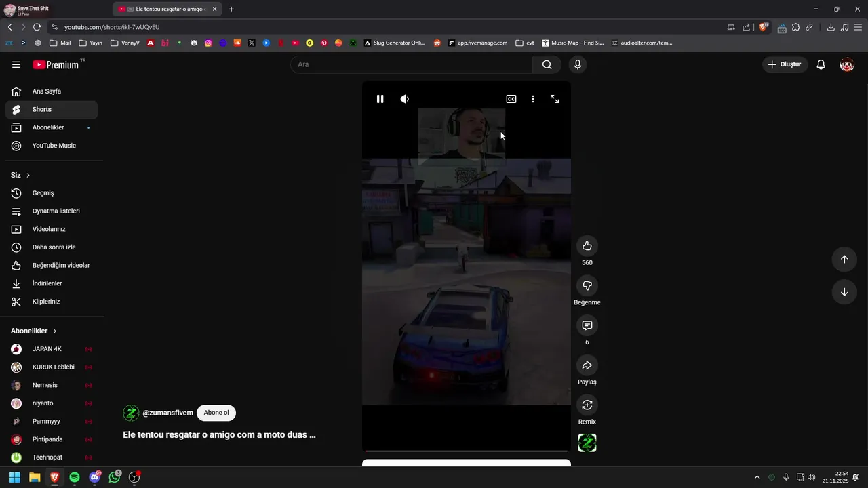
Task: Open Beğendiğim videolar
Action: (x=52, y=265)
